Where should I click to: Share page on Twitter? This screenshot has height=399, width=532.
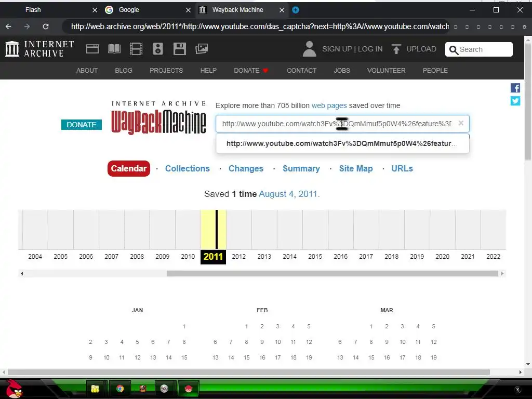point(515,101)
